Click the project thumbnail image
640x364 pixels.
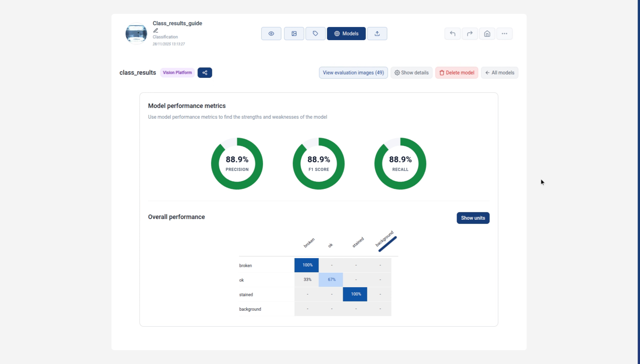[136, 34]
